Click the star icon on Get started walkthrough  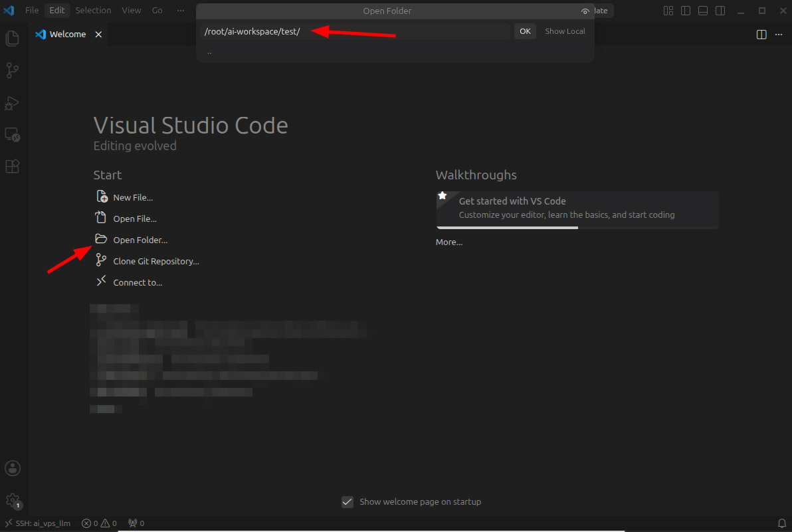[443, 196]
